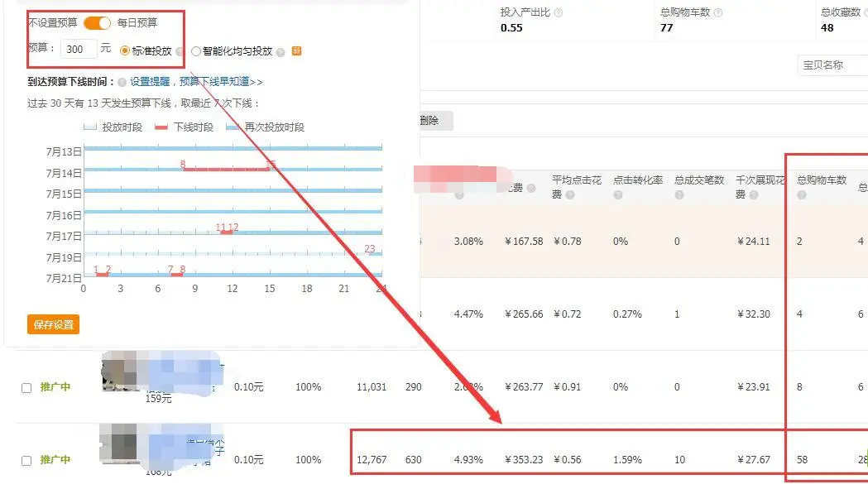Select the 标准投放 radio button

tap(125, 51)
